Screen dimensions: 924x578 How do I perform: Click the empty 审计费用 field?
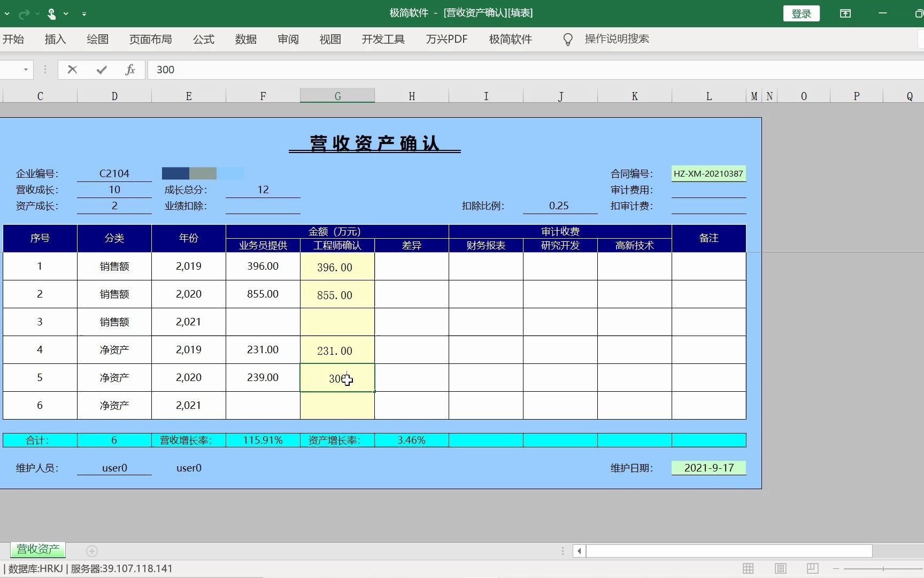click(x=709, y=190)
